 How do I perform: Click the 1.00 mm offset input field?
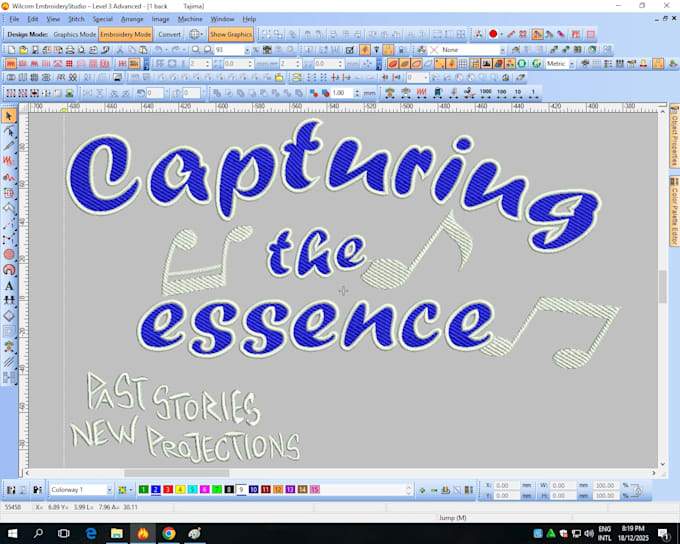tap(343, 93)
